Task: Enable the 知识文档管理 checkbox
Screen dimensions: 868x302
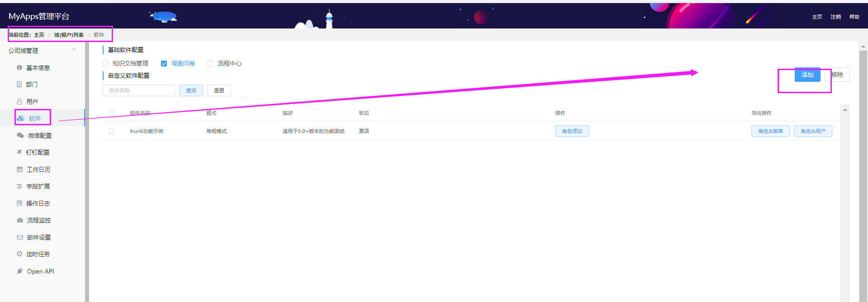Action: point(106,64)
